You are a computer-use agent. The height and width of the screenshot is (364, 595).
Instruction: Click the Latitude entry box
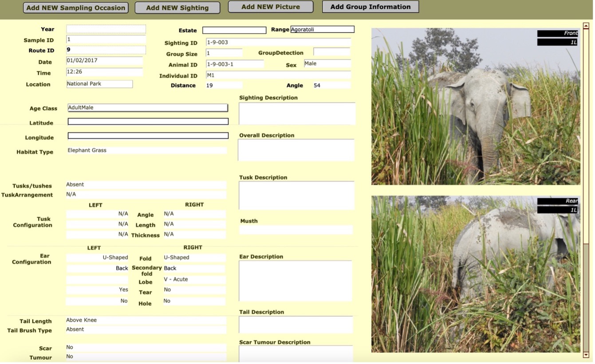(x=148, y=121)
